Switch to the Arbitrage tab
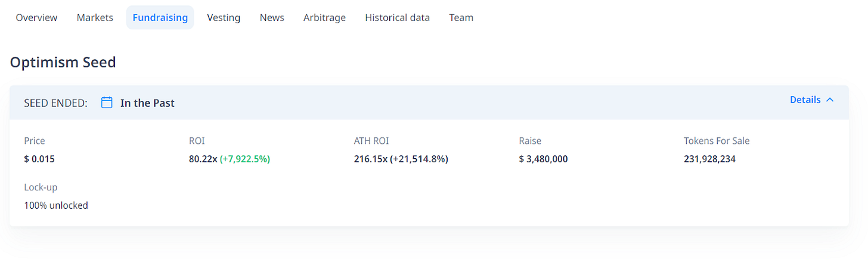868x268 pixels. pyautogui.click(x=324, y=17)
